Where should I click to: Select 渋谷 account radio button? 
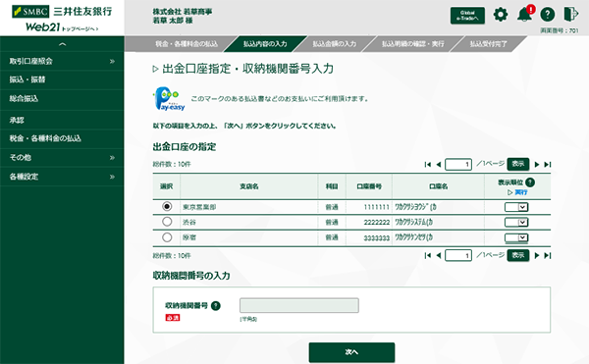[x=167, y=222]
